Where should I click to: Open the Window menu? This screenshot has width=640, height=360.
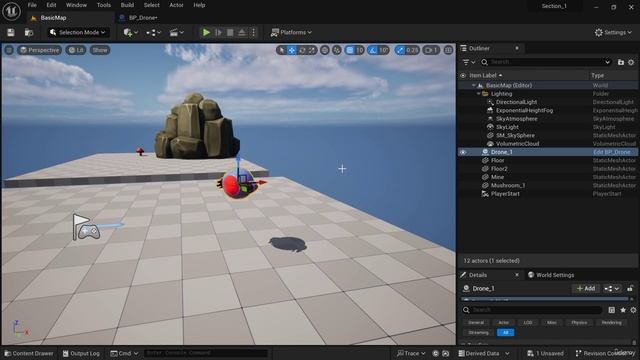point(76,5)
